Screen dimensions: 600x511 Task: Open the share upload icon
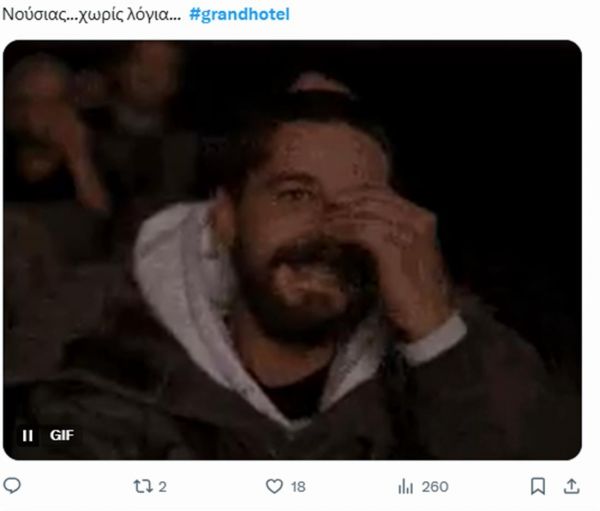[571, 487]
